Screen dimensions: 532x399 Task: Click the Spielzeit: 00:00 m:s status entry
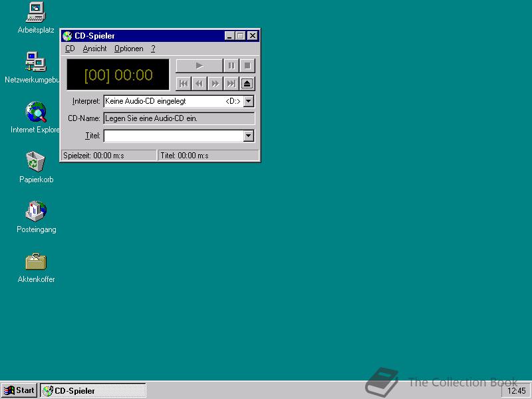coord(108,156)
